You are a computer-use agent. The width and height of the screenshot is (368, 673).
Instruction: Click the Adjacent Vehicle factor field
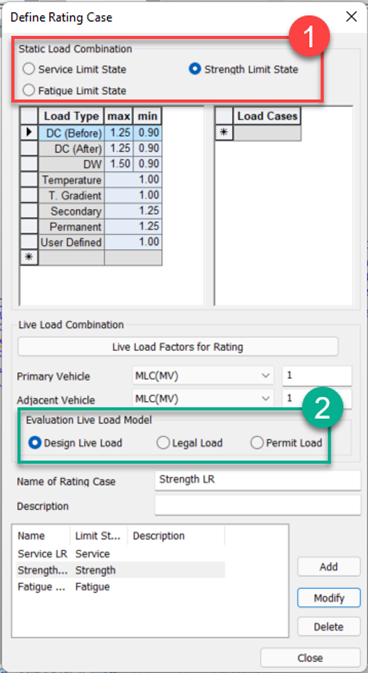317,399
